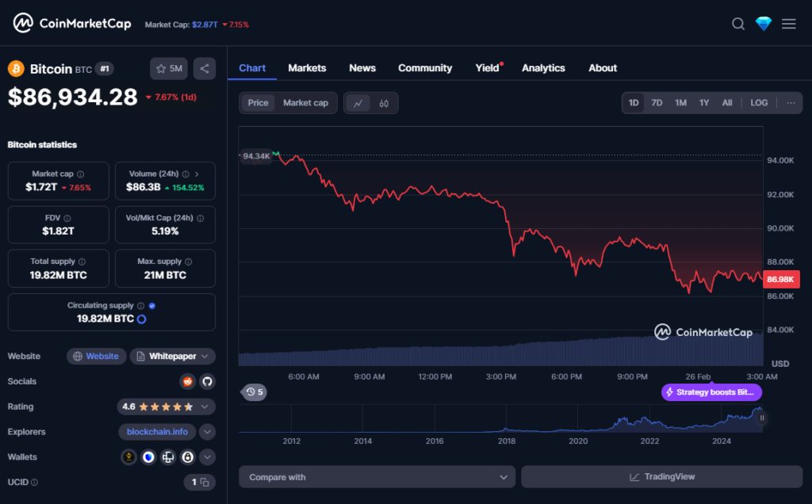Open blockchain.info explorer link
The image size is (812, 504).
pyautogui.click(x=157, y=432)
